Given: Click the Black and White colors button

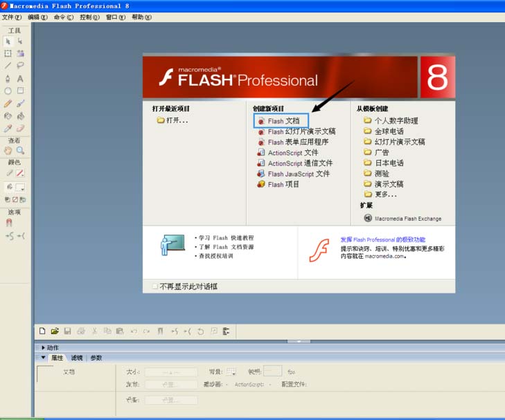Looking at the screenshot, I should [x=8, y=199].
